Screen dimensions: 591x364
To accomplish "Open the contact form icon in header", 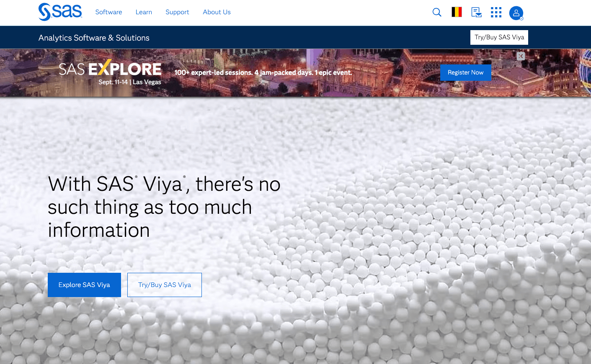I will 476,13.
